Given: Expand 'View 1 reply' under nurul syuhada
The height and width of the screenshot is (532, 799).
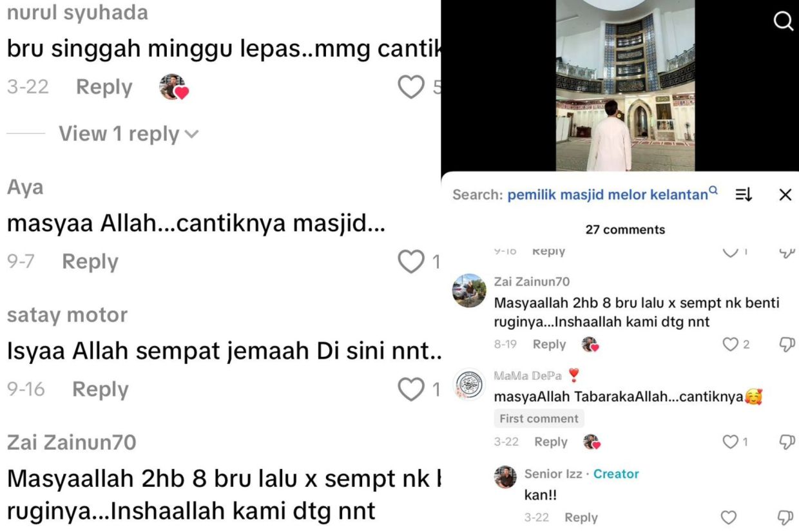Looking at the screenshot, I should coord(129,134).
